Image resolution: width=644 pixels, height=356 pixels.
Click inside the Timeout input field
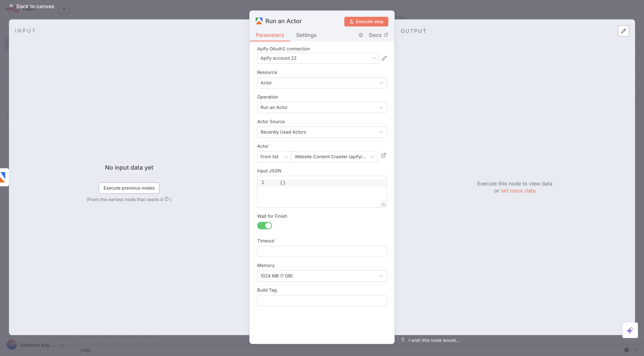[x=322, y=251]
